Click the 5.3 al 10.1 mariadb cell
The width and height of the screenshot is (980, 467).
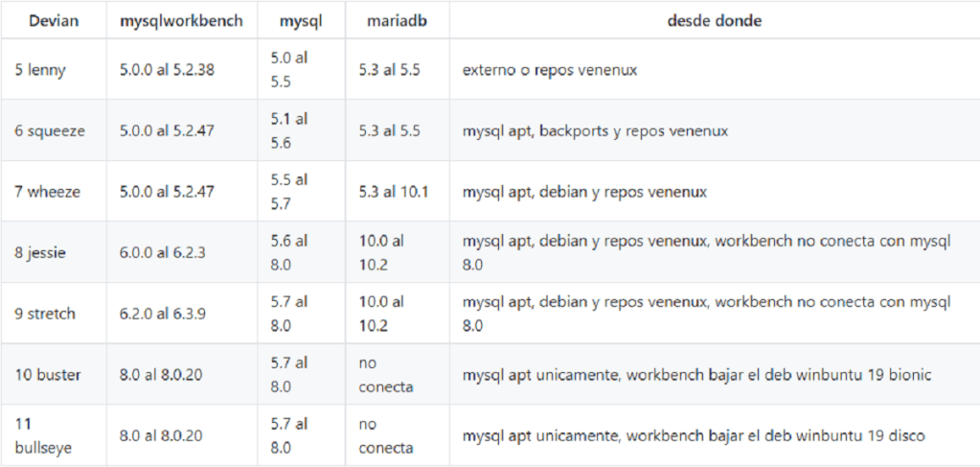tap(394, 192)
